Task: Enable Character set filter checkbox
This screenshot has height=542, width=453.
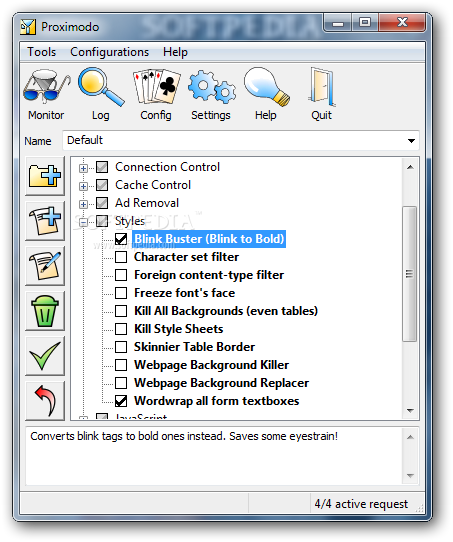Action: point(121,257)
